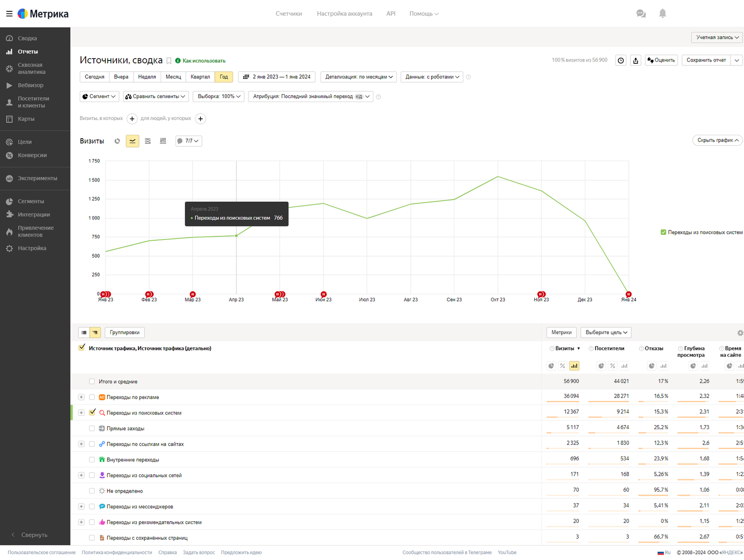The height and width of the screenshot is (560, 744).
Task: Open the Метрики button
Action: pos(561,333)
